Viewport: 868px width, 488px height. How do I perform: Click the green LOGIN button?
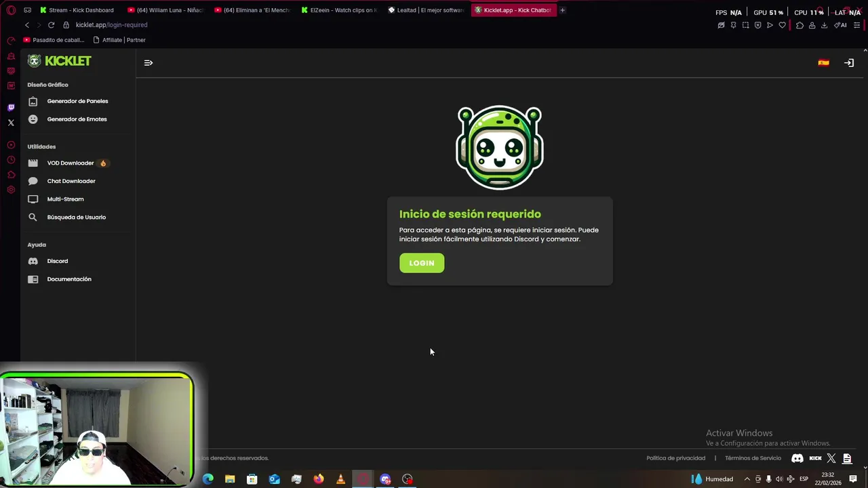[x=422, y=263]
